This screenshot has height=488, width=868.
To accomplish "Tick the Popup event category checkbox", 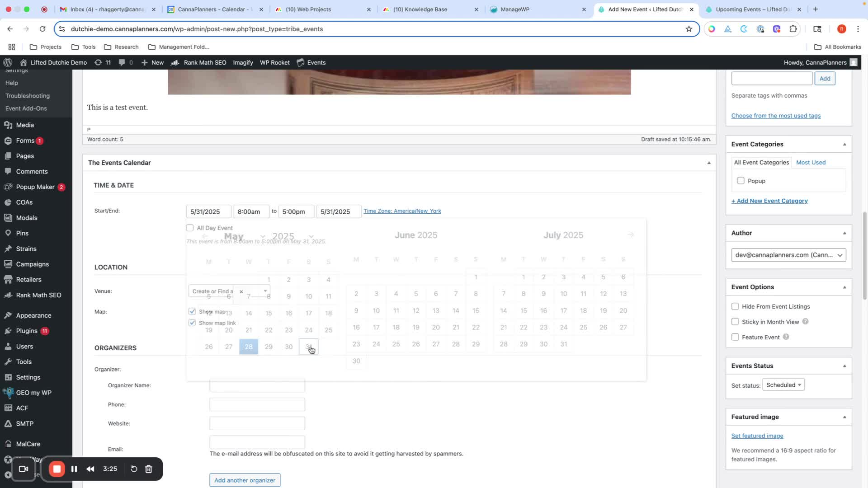I will (x=741, y=181).
